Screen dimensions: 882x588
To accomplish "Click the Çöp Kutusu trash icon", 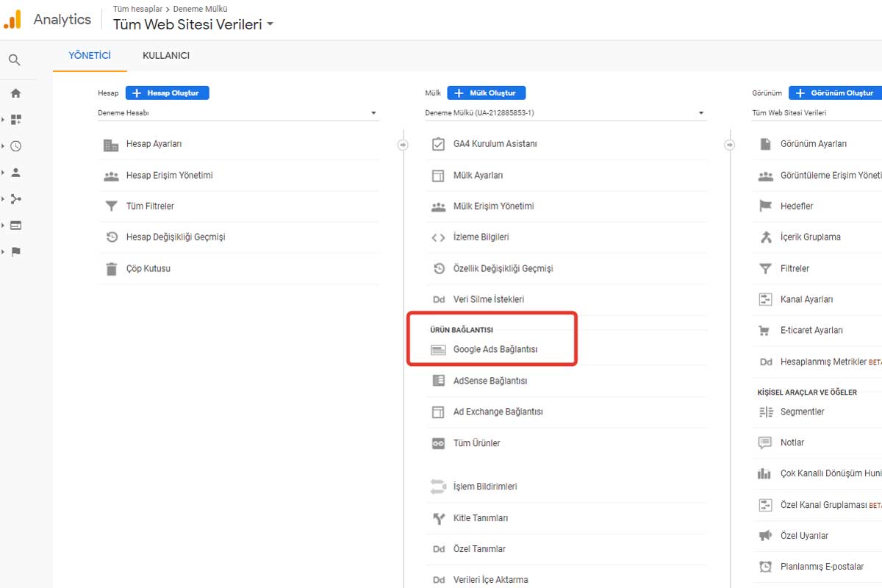I will pyautogui.click(x=111, y=269).
